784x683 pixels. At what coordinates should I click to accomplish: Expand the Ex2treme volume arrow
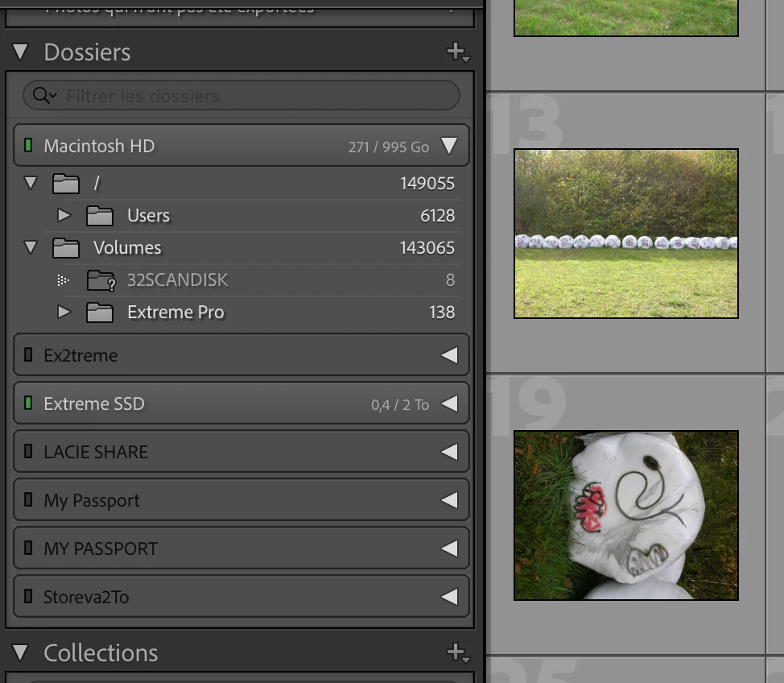[x=449, y=355]
